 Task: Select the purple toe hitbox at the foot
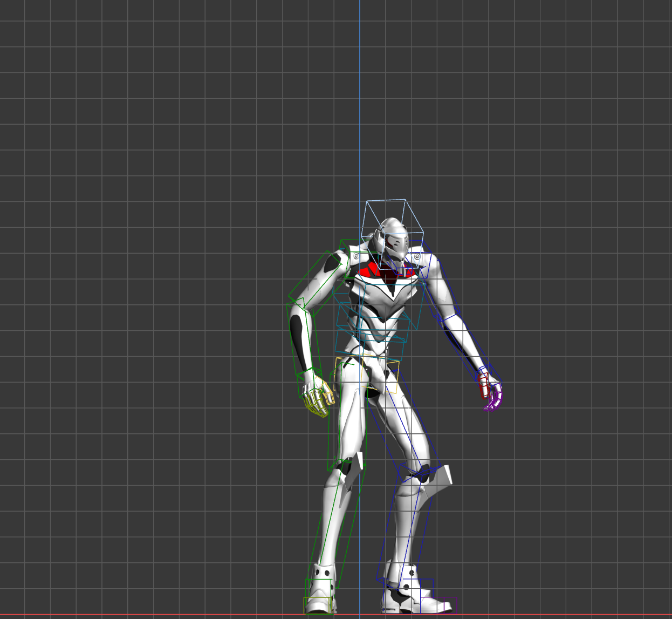click(x=439, y=604)
